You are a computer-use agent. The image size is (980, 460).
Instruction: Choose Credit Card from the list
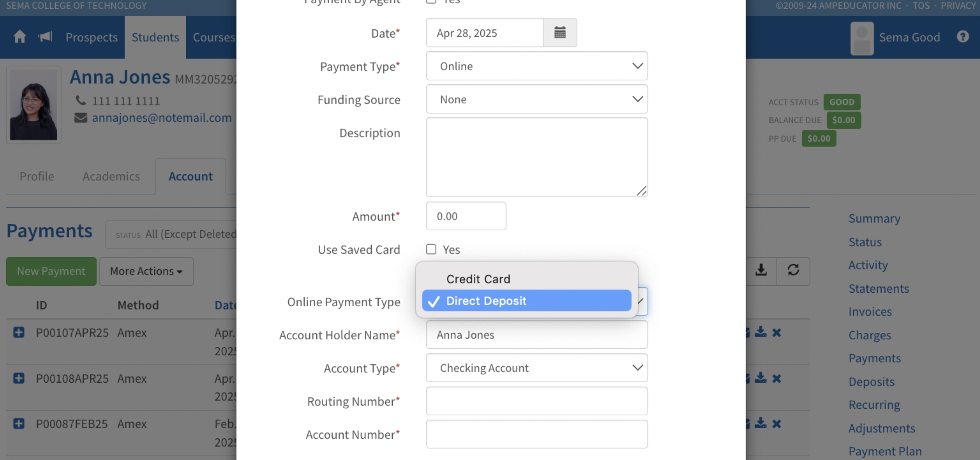click(x=478, y=279)
